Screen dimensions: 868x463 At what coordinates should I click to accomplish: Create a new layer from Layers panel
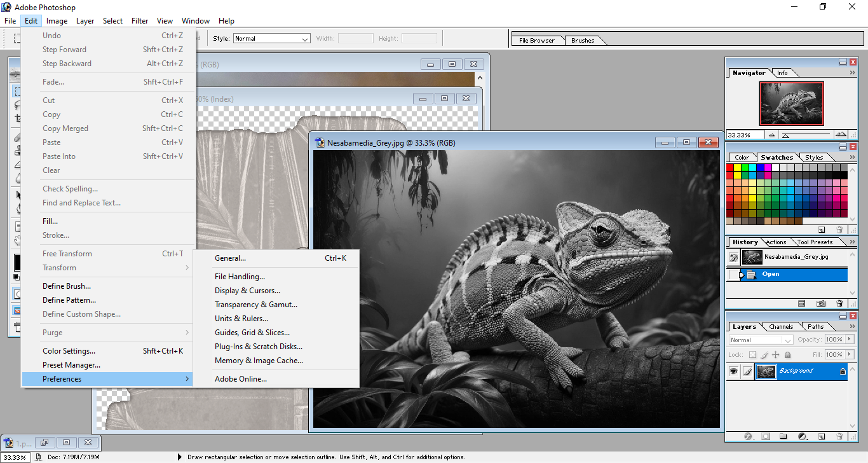[822, 436]
